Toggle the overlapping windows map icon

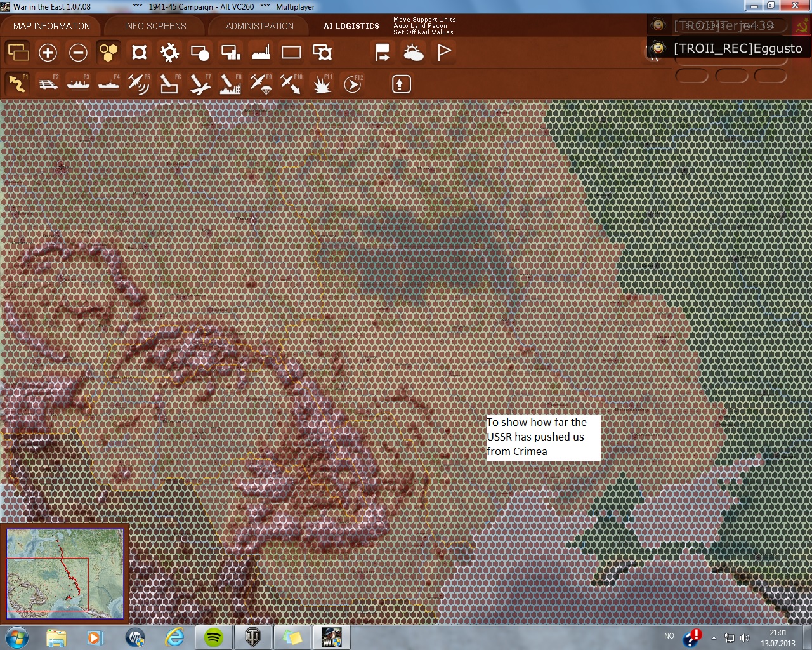click(x=18, y=52)
